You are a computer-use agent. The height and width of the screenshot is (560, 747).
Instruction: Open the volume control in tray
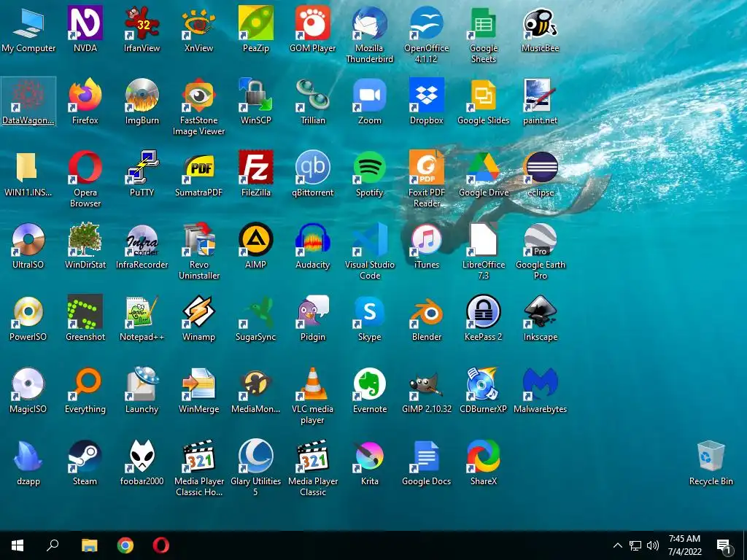(x=653, y=545)
